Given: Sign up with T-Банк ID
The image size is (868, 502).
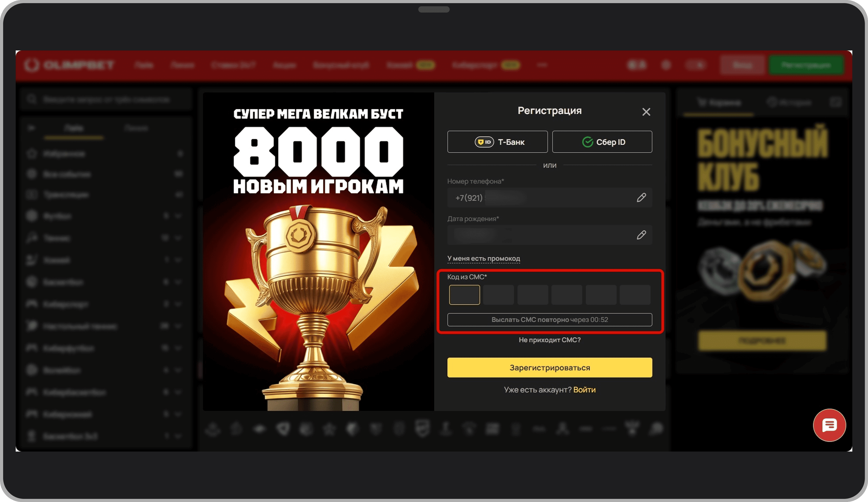Looking at the screenshot, I should [497, 142].
